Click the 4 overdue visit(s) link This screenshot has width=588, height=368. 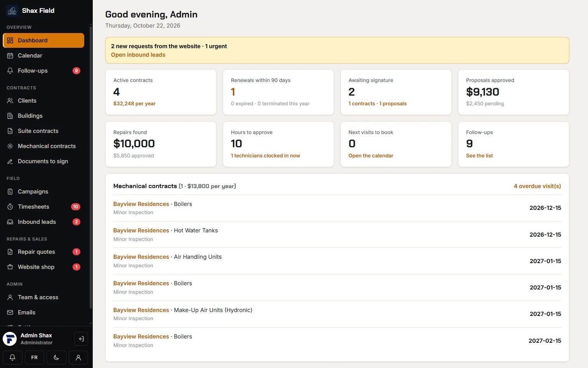[537, 186]
